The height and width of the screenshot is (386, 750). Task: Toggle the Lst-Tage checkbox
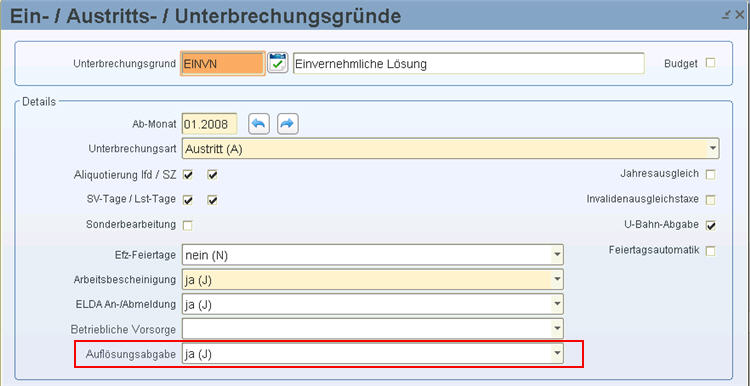tap(212, 200)
